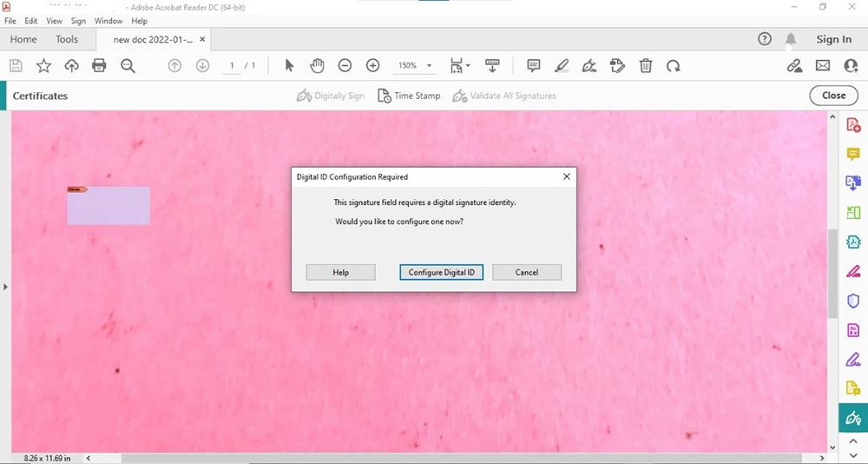Viewport: 868px width, 464px height.
Task: Click the page number input field
Action: click(232, 66)
